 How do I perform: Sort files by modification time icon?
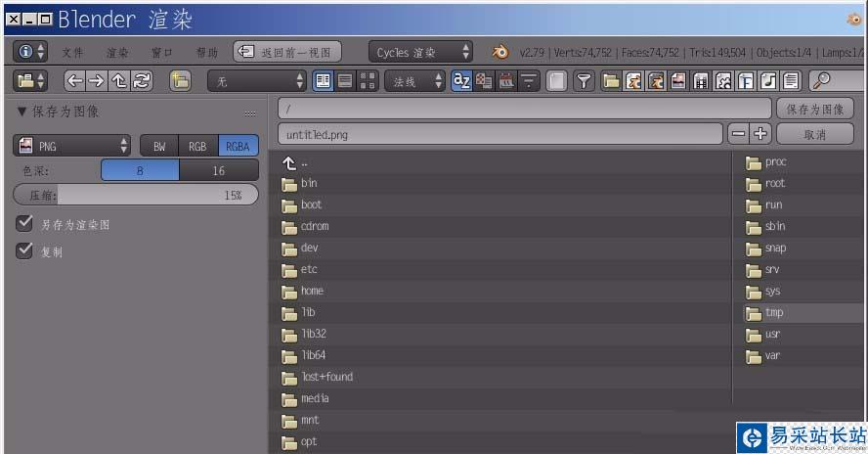click(506, 81)
